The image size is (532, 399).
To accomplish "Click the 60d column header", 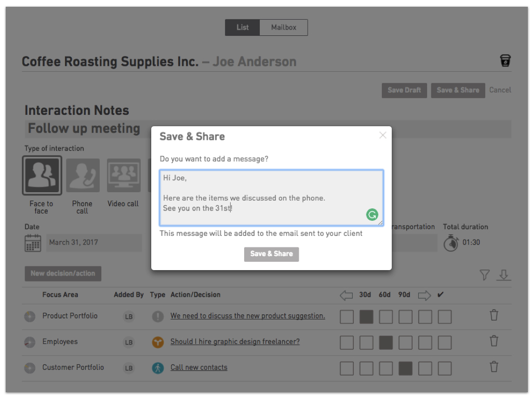I will [x=384, y=295].
